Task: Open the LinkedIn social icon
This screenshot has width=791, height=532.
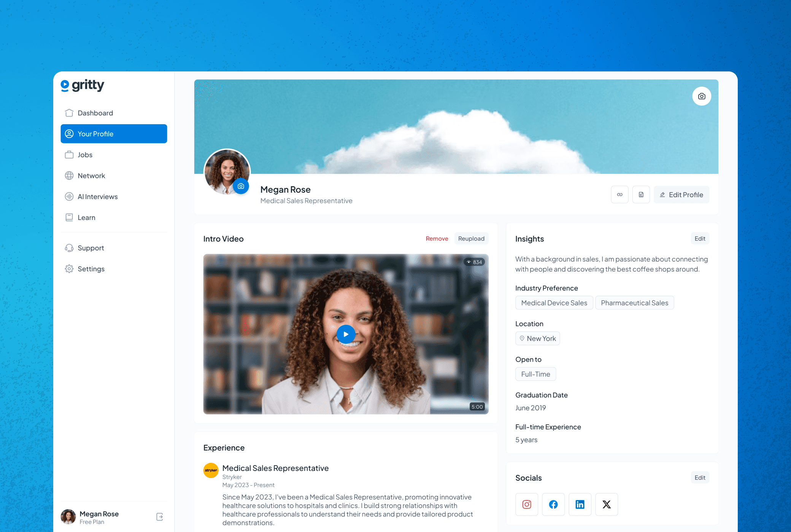Action: 580,504
